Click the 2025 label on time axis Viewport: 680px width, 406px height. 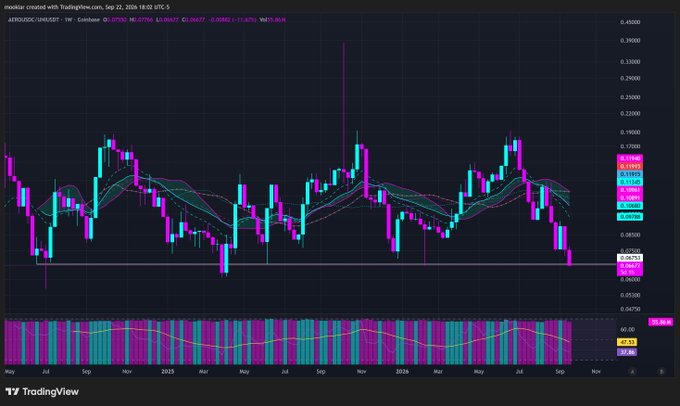pyautogui.click(x=167, y=372)
